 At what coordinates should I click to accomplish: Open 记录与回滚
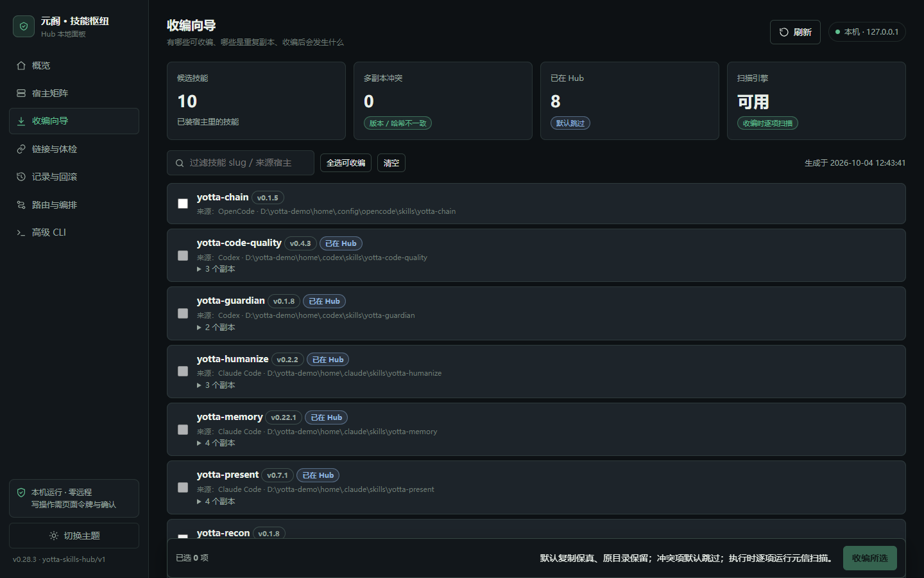(74, 177)
